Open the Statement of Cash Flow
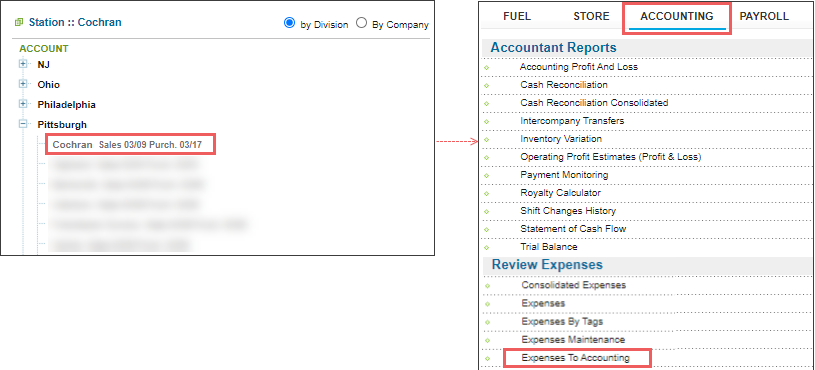 (573, 229)
